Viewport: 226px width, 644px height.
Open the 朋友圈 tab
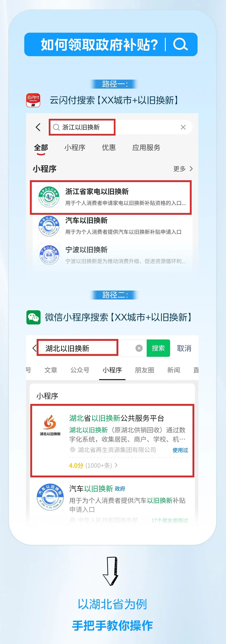[144, 370]
